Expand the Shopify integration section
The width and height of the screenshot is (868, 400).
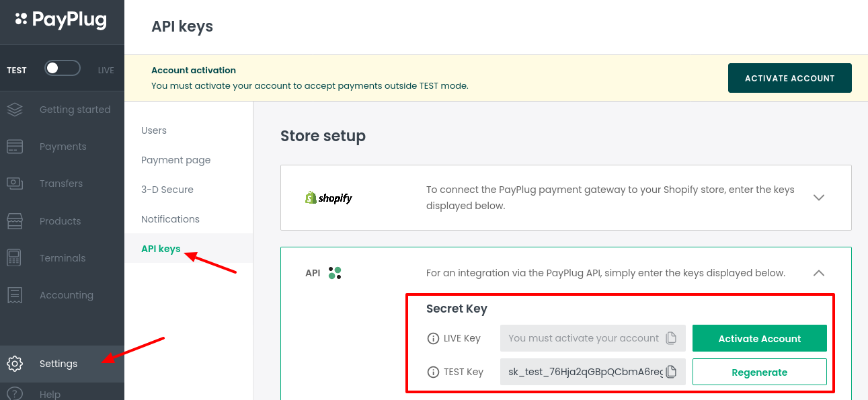coord(818,197)
